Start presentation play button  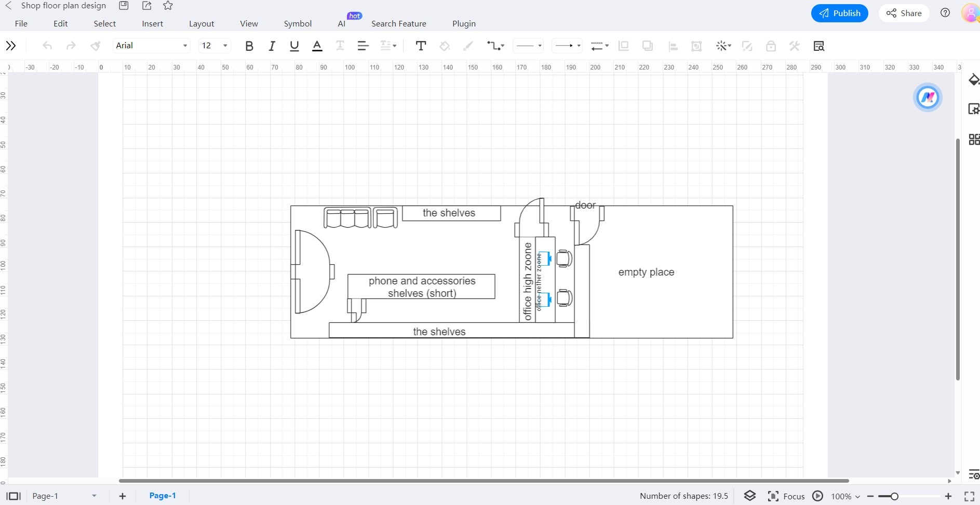[818, 496]
